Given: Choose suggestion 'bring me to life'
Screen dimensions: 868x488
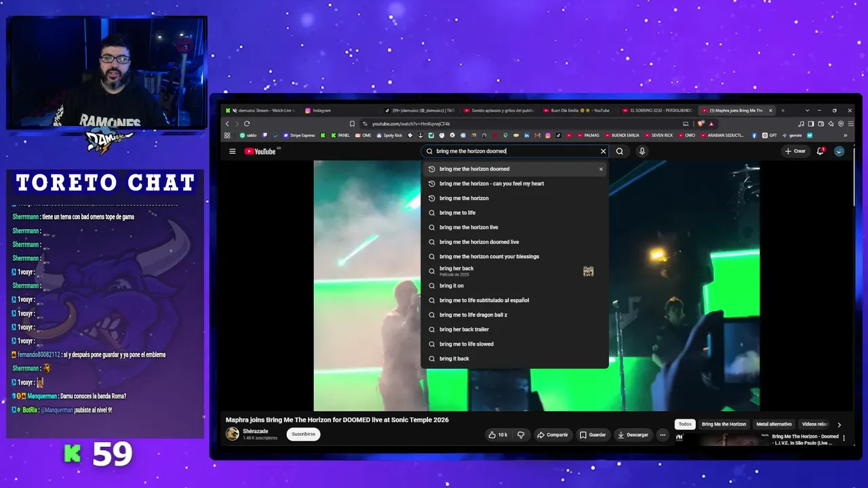Looking at the screenshot, I should pos(515,213).
